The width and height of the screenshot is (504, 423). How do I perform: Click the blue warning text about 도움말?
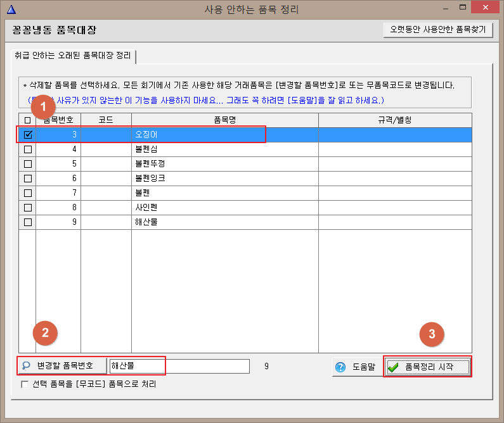(205, 101)
